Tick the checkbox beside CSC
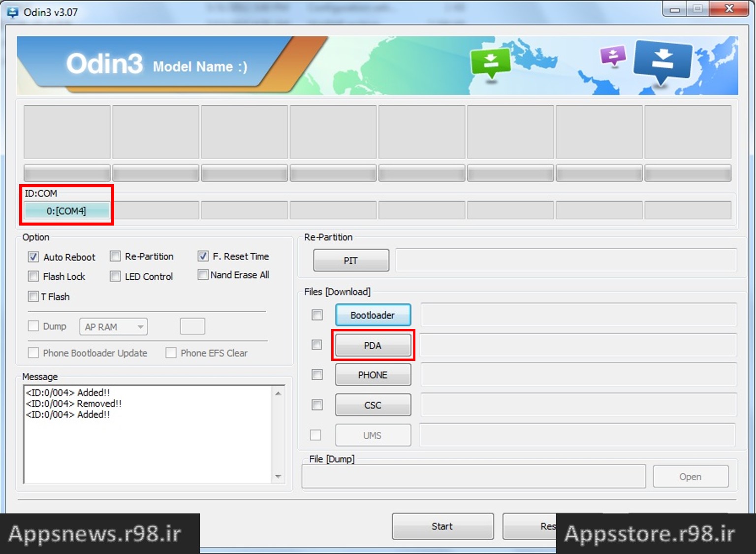The image size is (756, 554). pos(317,405)
